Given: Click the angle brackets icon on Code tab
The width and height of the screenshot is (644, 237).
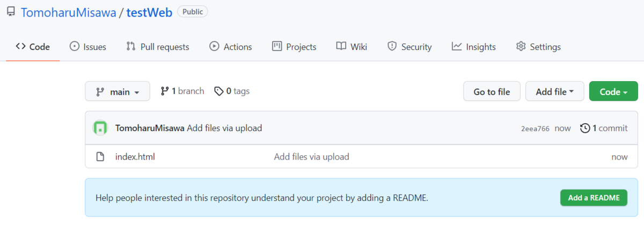Looking at the screenshot, I should click(x=20, y=47).
